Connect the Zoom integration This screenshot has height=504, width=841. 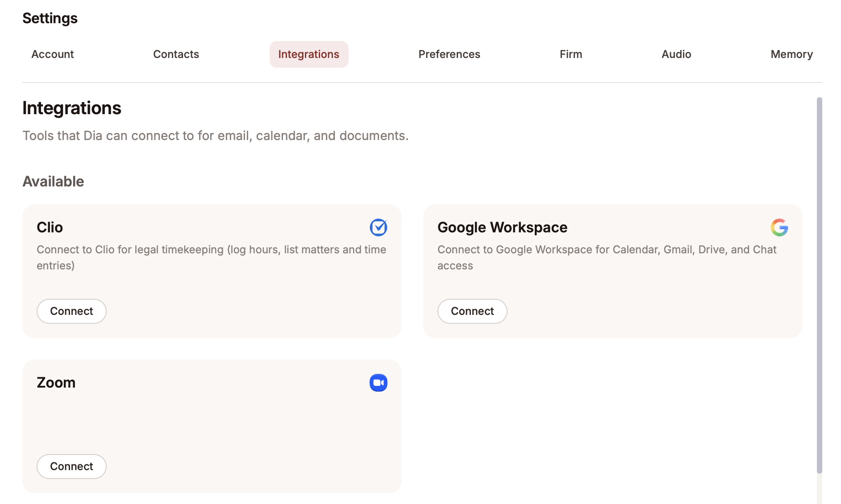click(71, 467)
